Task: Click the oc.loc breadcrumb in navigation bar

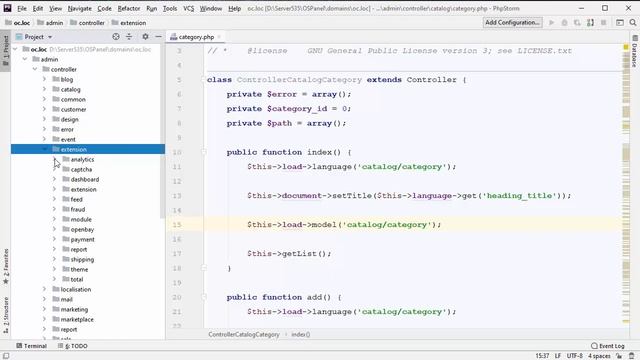Action: [18, 23]
